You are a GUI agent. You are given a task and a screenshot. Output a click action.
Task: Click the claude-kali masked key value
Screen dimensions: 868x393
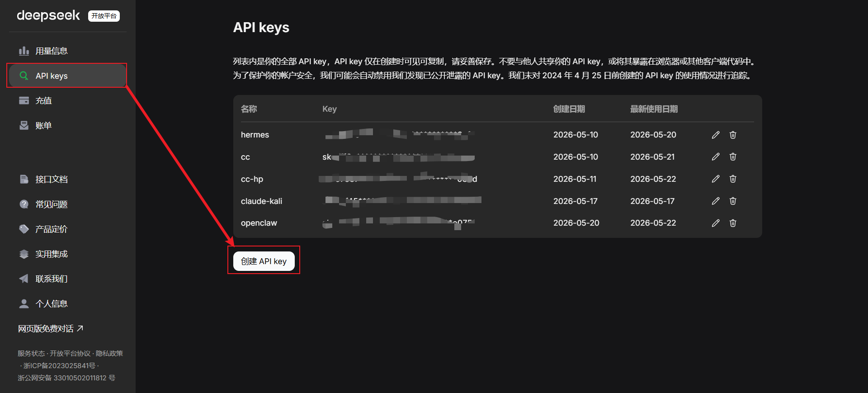(x=402, y=201)
